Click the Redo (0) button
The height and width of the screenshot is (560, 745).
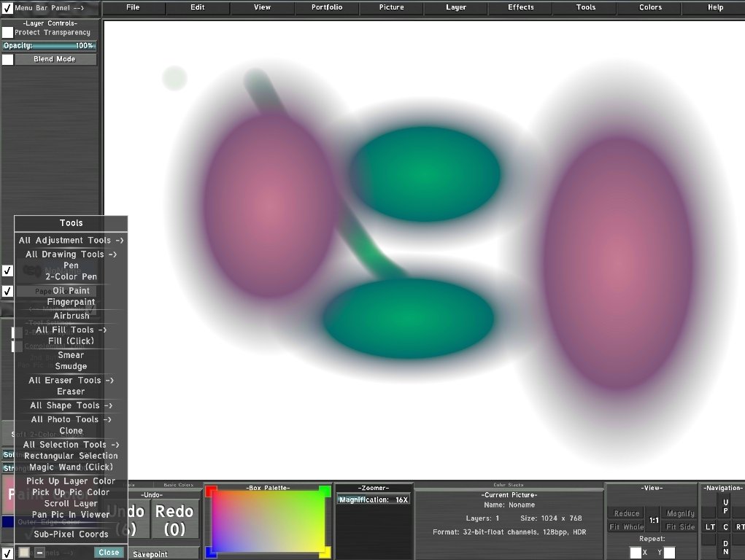174,520
